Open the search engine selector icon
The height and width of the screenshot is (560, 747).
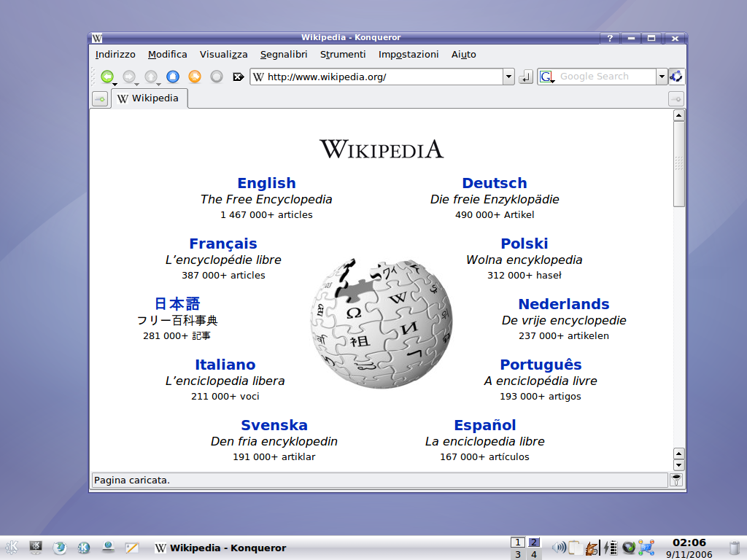click(546, 77)
